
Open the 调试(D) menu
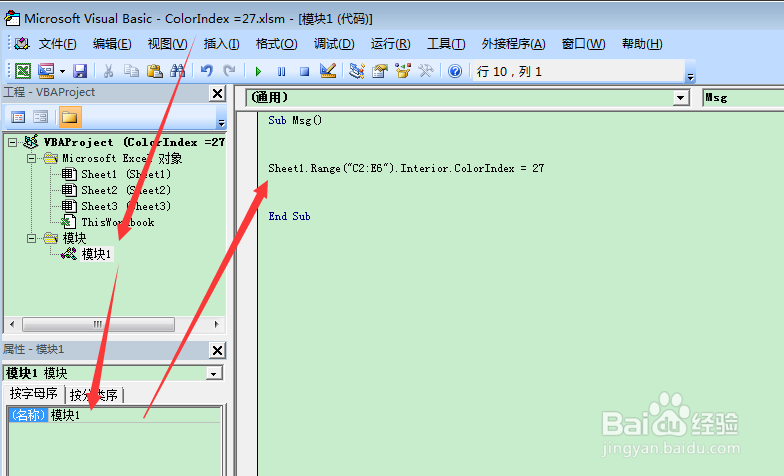[x=334, y=44]
